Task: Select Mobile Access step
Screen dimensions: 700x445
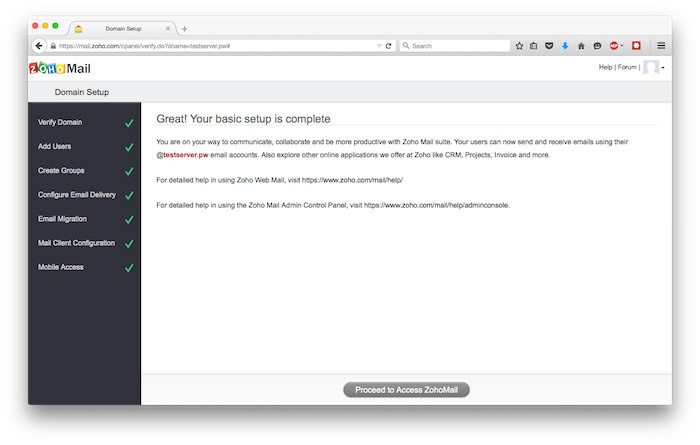Action: coord(61,267)
